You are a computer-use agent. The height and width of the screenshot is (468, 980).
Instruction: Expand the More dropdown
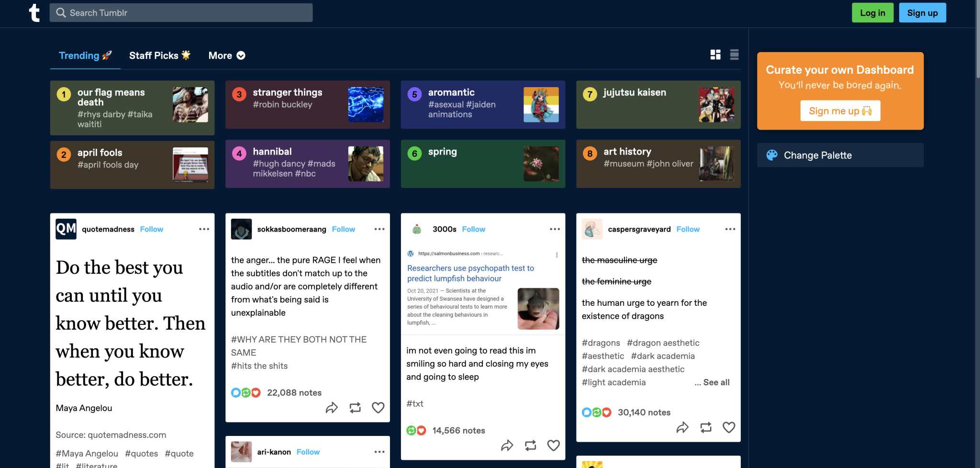click(x=227, y=56)
